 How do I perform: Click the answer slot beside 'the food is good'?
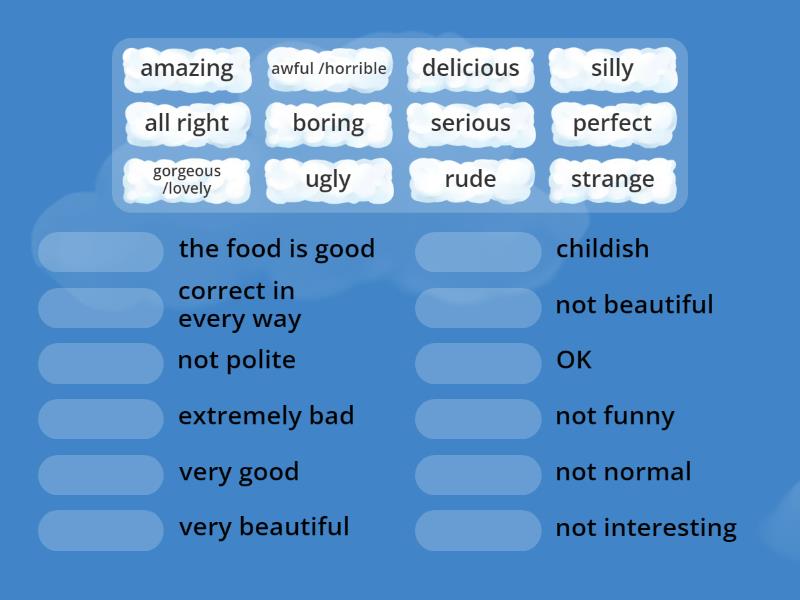(x=99, y=252)
